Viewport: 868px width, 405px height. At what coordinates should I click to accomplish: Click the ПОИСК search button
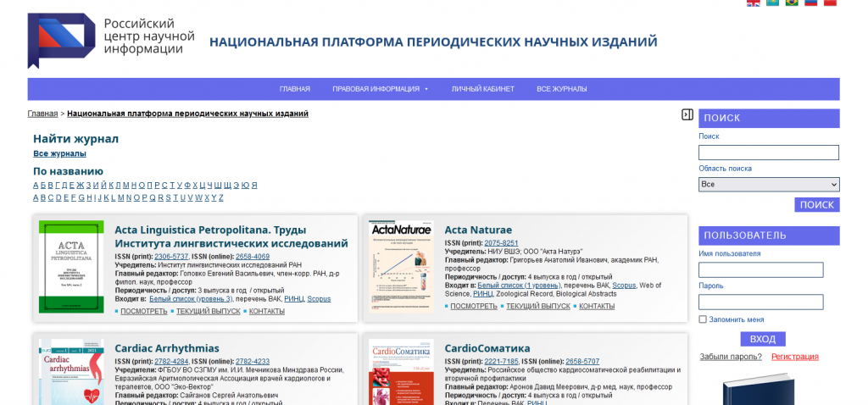816,205
